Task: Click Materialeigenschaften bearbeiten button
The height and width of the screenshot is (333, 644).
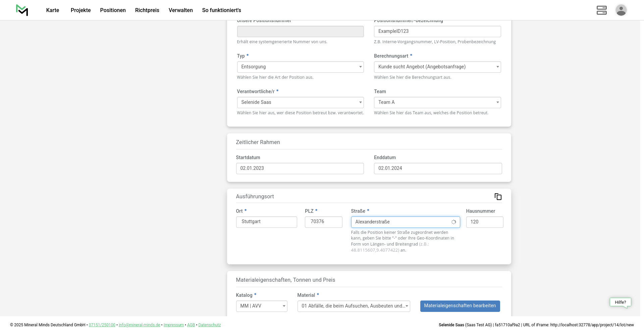Action: 460,306
